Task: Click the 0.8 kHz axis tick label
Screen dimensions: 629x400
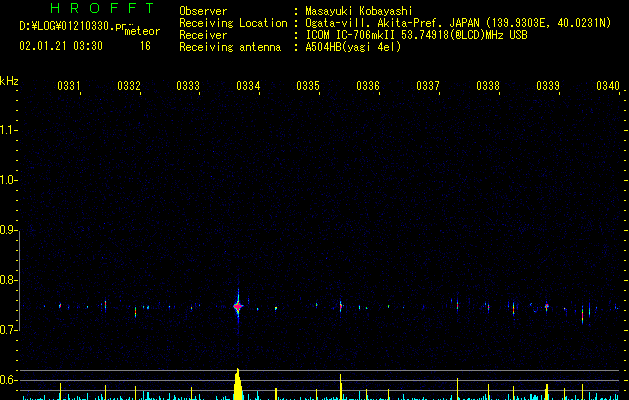Action: click(8, 280)
